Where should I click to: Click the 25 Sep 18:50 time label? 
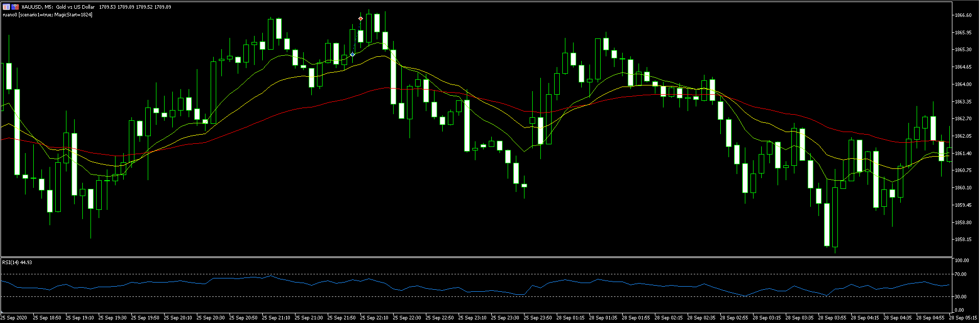coord(48,318)
